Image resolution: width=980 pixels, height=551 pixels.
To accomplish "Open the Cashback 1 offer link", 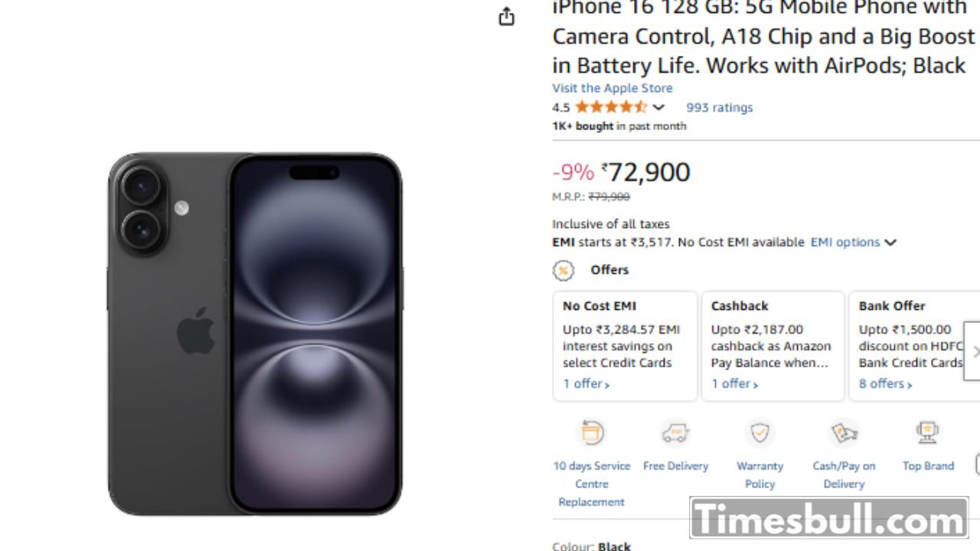I will (x=734, y=384).
